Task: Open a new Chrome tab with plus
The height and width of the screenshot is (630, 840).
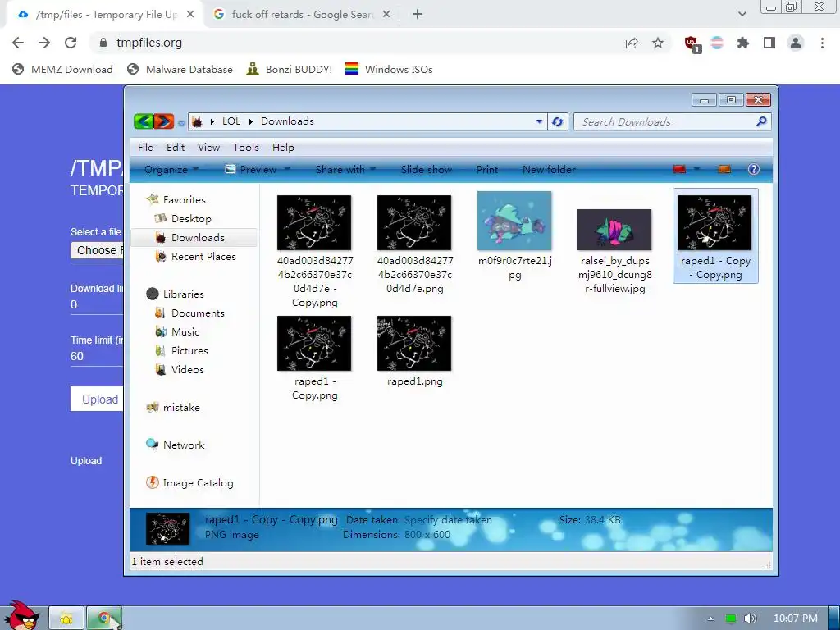Action: coord(418,15)
